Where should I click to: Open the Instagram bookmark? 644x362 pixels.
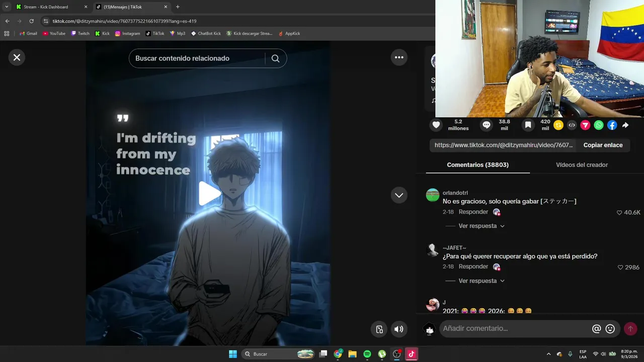coord(128,34)
